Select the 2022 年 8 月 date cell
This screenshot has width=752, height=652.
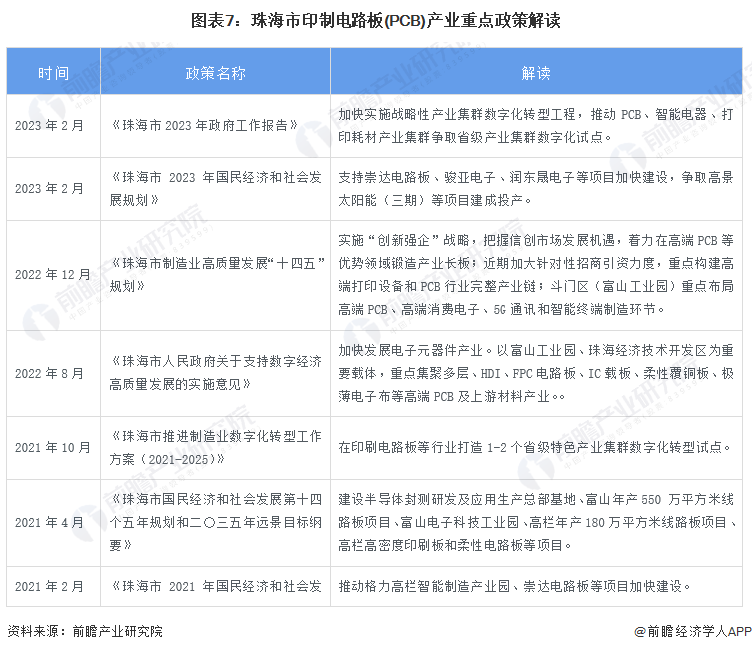click(x=53, y=373)
